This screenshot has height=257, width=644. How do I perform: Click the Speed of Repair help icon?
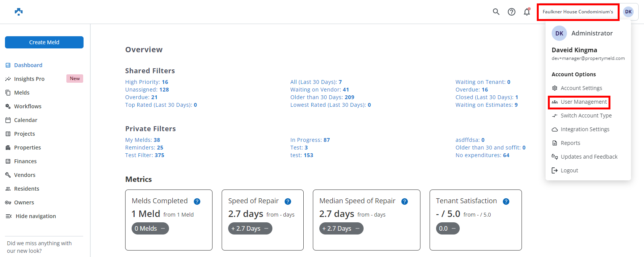(288, 201)
